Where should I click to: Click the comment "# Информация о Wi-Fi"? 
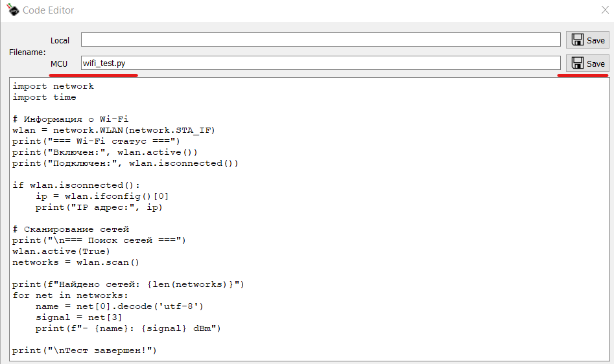[x=71, y=119]
